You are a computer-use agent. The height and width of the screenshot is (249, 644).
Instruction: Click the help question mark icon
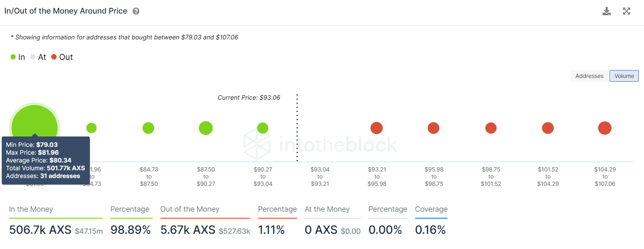[136, 11]
